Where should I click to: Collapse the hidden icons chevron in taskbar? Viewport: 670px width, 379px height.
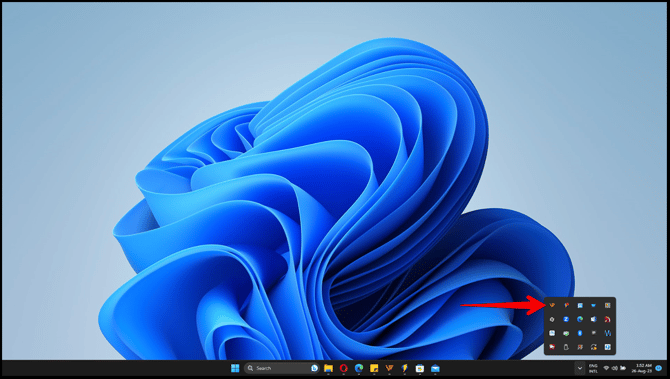coord(579,368)
